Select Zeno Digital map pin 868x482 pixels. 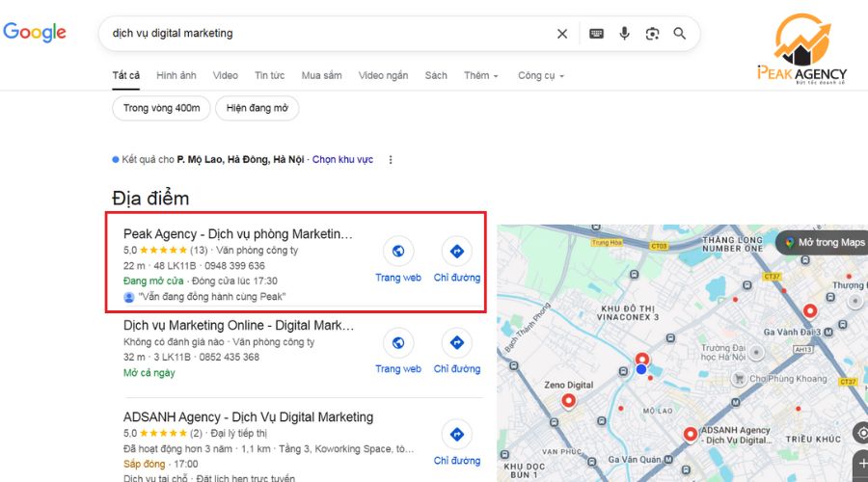pyautogui.click(x=568, y=400)
